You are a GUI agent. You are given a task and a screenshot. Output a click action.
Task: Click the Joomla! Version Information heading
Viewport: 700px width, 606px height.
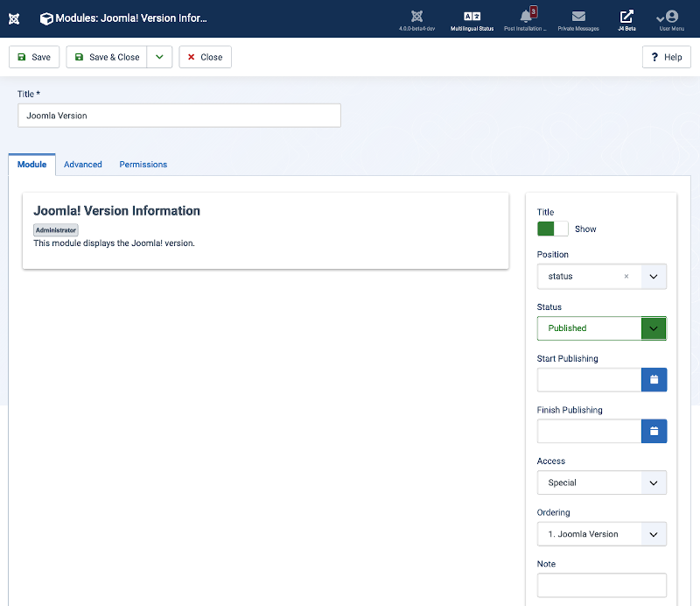pyautogui.click(x=117, y=211)
